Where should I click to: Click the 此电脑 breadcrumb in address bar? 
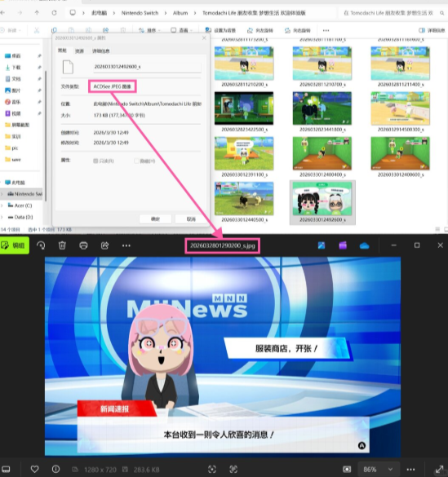pos(100,13)
